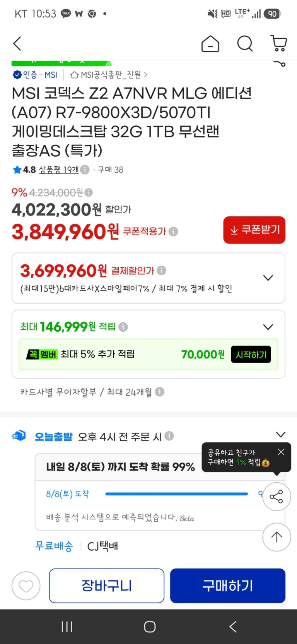
Task: Add item with 장바구니 button
Action: point(107,586)
